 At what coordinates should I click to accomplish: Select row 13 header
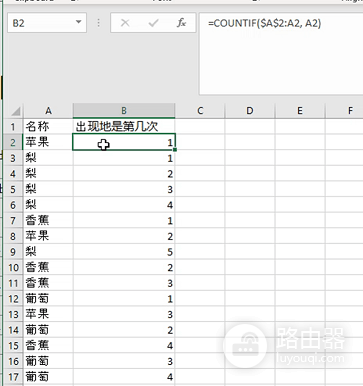[x=13, y=314]
